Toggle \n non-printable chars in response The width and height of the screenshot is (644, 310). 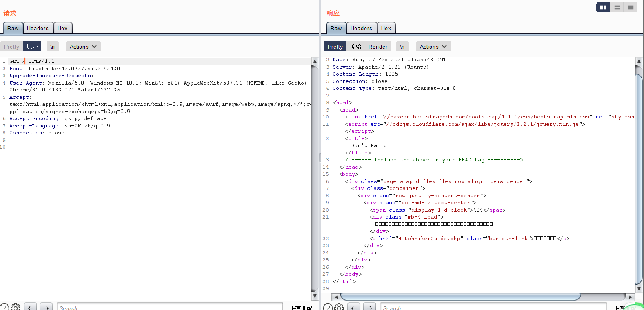coord(402,47)
